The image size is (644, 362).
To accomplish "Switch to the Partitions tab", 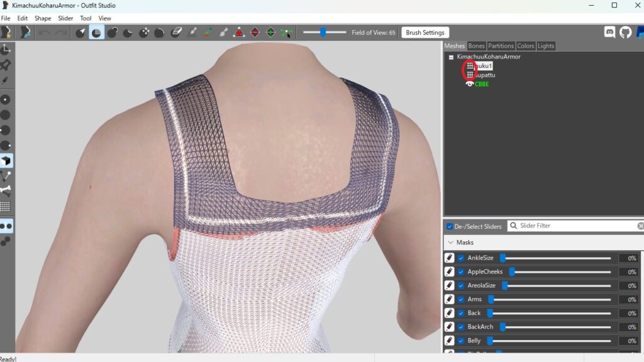I will point(501,46).
